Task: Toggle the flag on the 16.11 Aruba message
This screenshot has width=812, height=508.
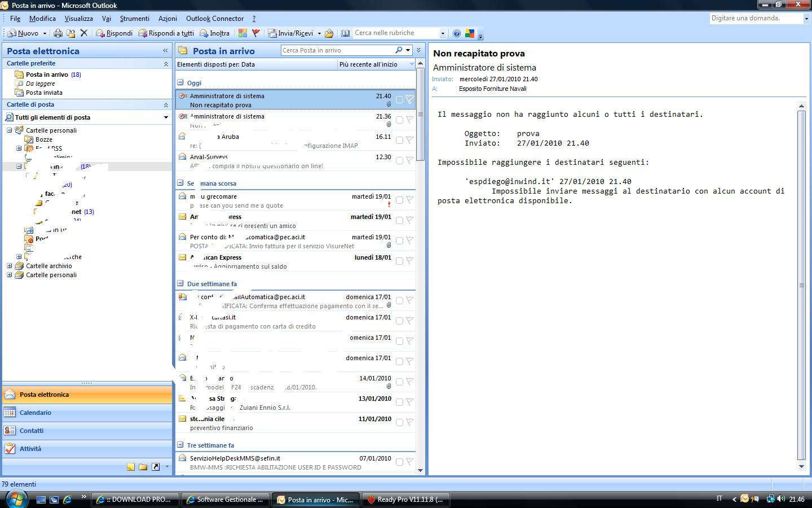Action: click(x=410, y=140)
